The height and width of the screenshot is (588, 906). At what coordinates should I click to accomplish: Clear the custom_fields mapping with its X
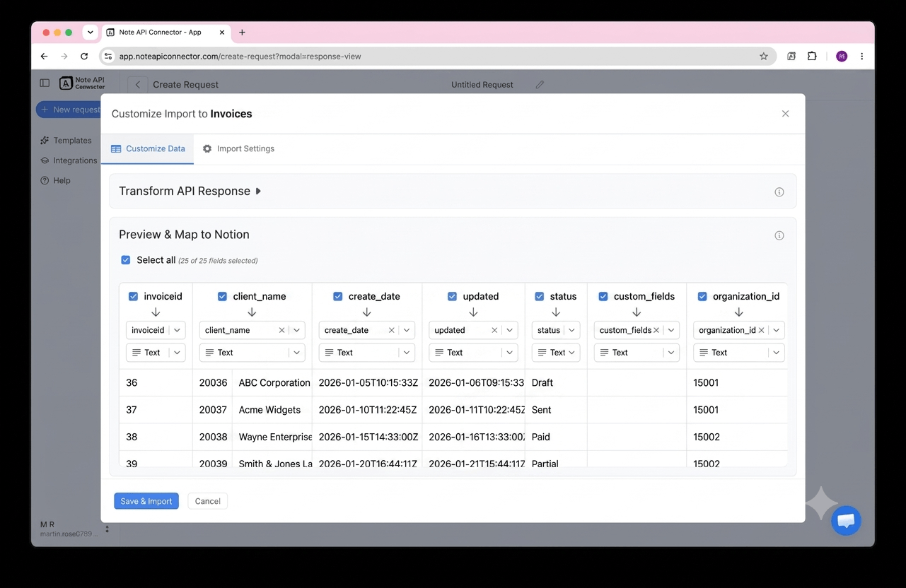[x=656, y=330]
